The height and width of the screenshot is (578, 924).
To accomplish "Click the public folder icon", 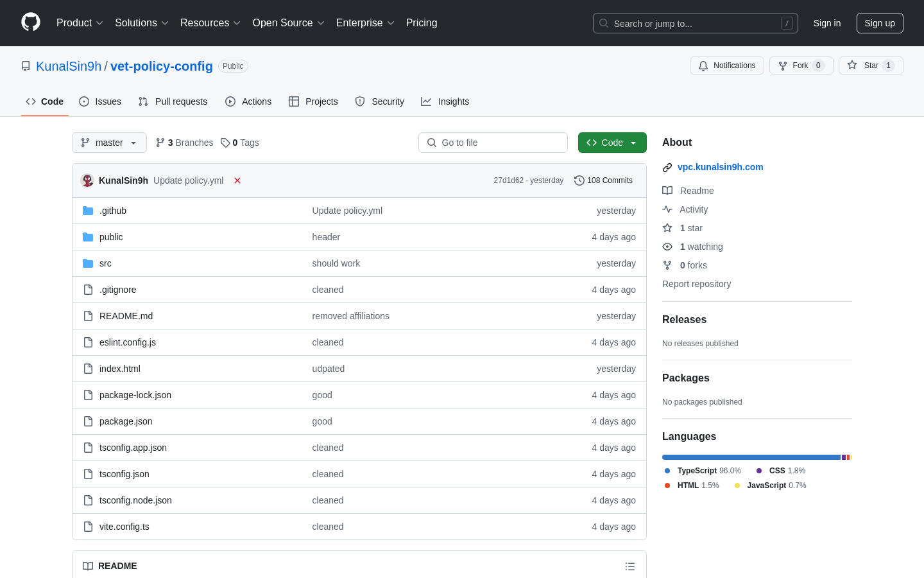I will [88, 237].
